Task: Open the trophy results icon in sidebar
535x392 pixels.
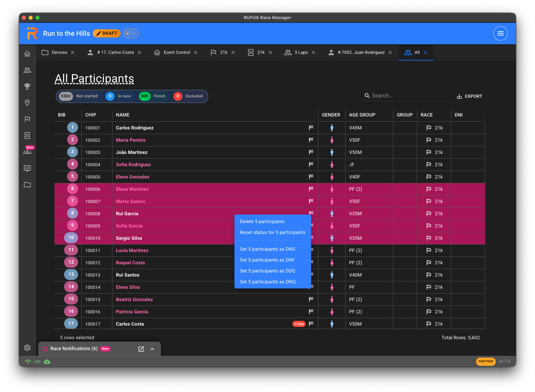Action: 27,87
